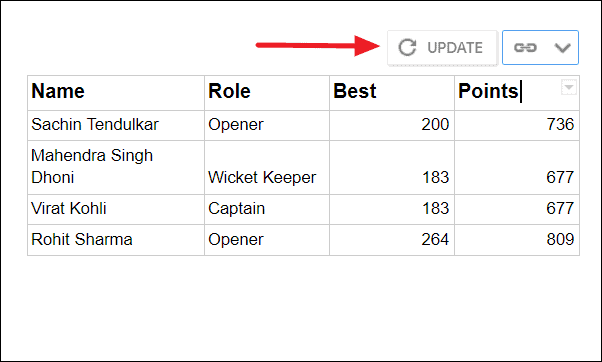Image resolution: width=602 pixels, height=362 pixels.
Task: Click the refresh icon beside UPDATE
Action: [407, 48]
